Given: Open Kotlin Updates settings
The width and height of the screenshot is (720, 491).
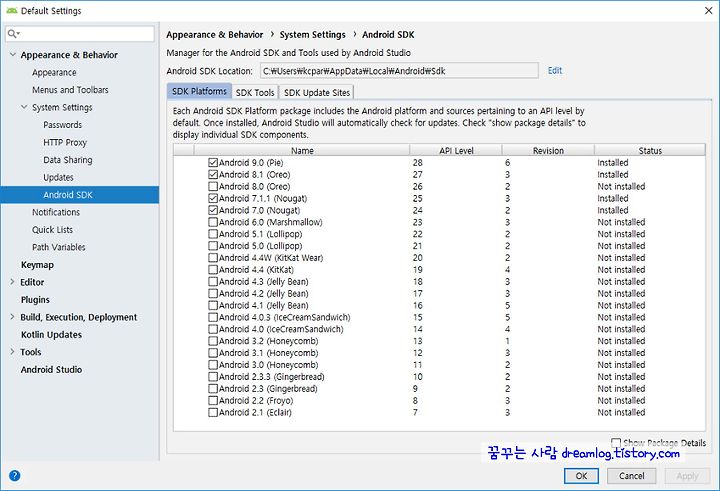Looking at the screenshot, I should [x=51, y=335].
